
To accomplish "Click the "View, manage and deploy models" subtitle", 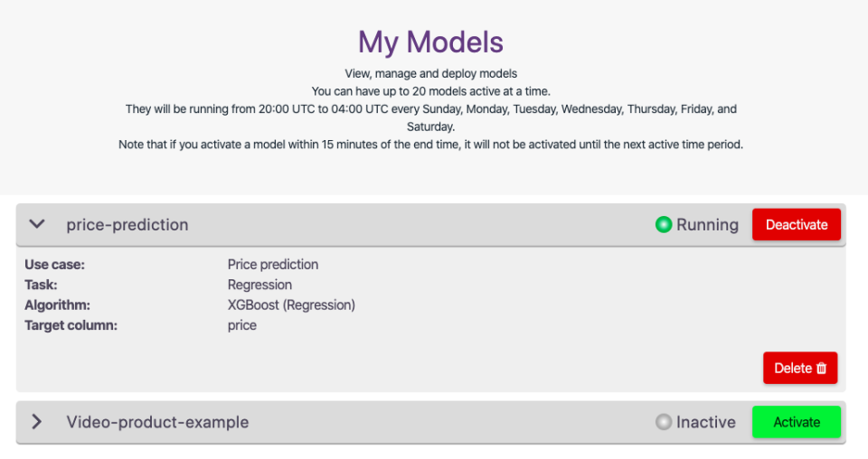I will [x=430, y=73].
